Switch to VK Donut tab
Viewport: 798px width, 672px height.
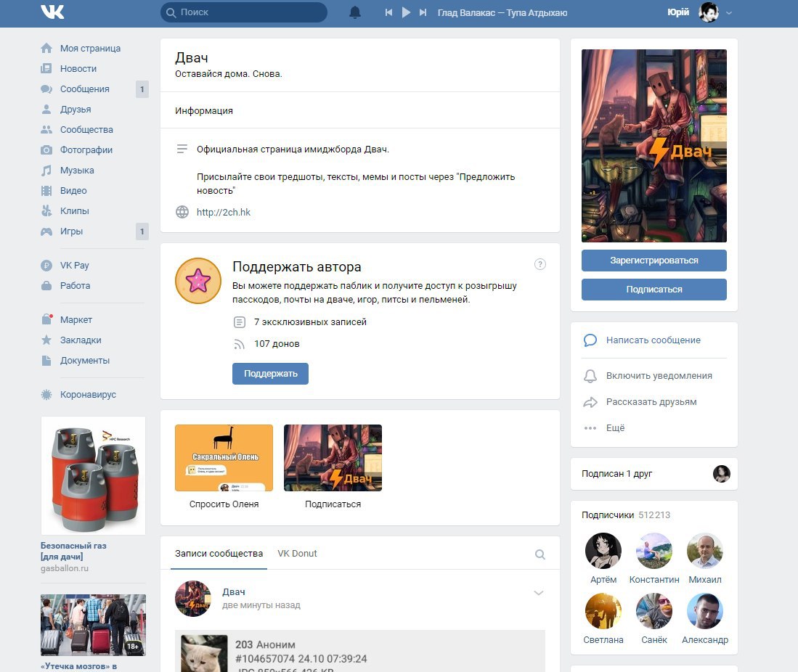point(297,554)
